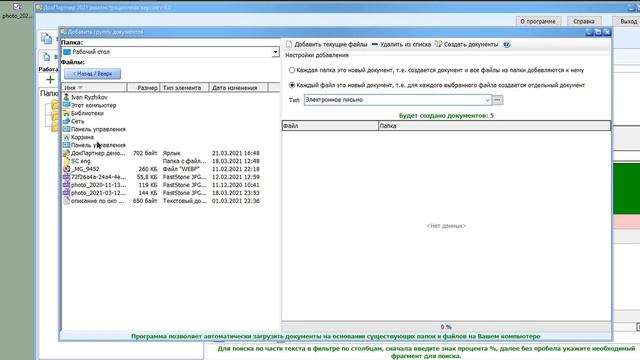Select ДокПартнер демо shortcut icon

click(67, 153)
